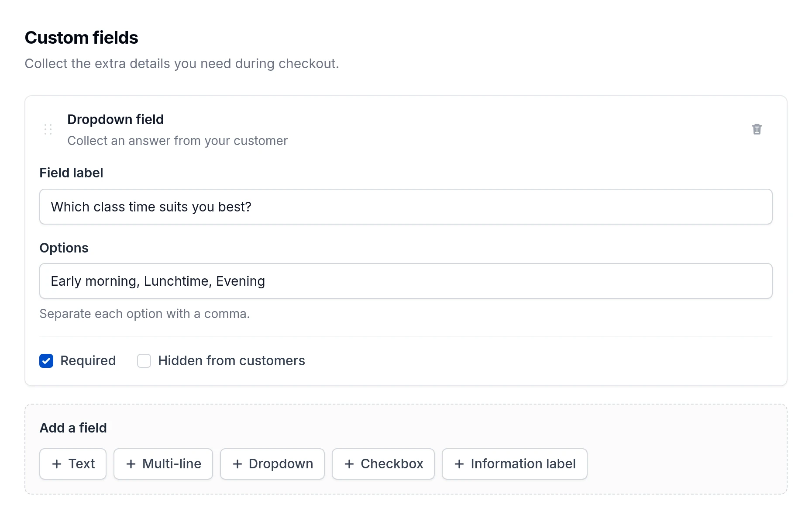Screen dimensions: 812x519
Task: Click the 'Custom fields' heading
Action: point(82,38)
